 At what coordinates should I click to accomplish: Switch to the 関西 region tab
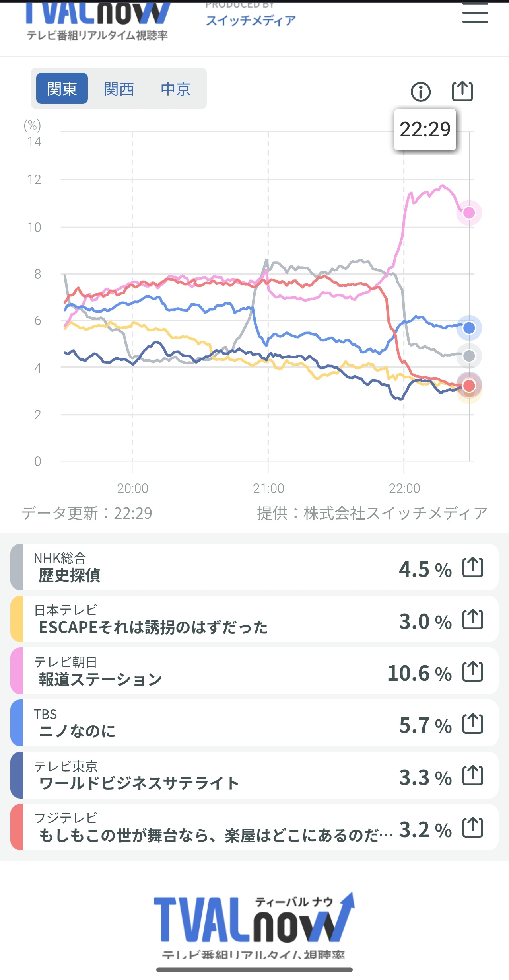pyautogui.click(x=119, y=89)
